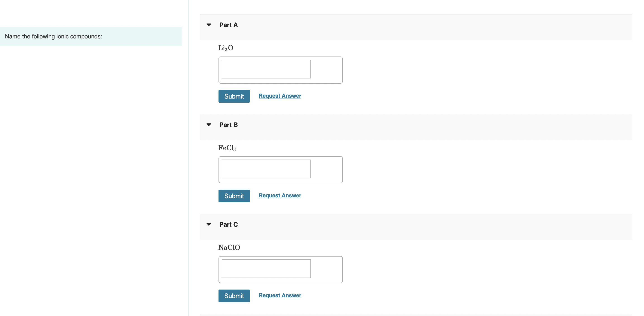Click inside the Li2O answer box
This screenshot has width=644, height=316.
(266, 69)
